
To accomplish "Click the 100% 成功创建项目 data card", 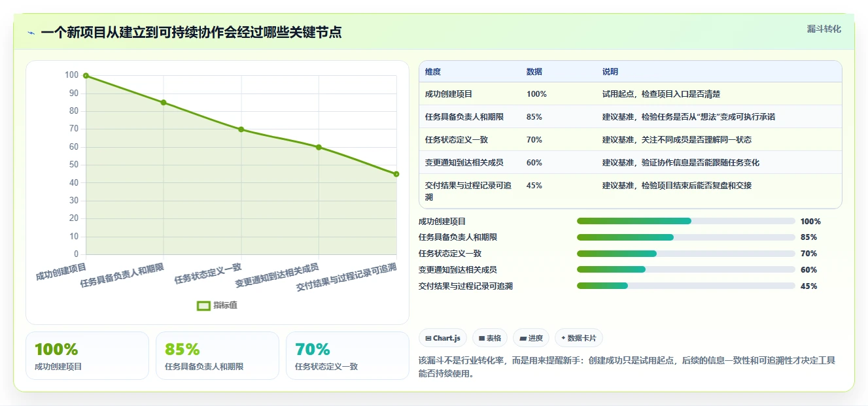I will [87, 356].
